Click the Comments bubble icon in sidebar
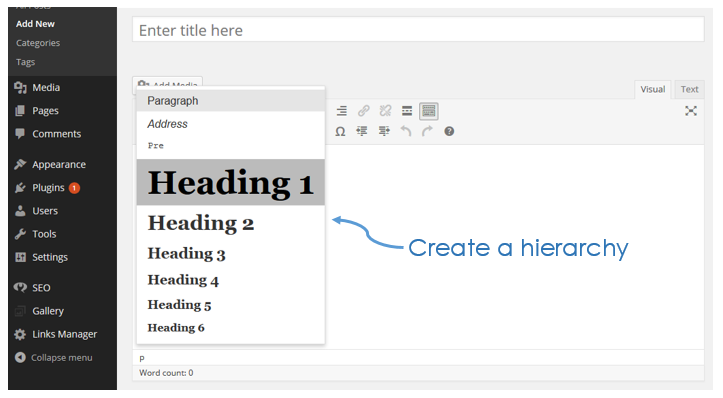 (x=20, y=134)
